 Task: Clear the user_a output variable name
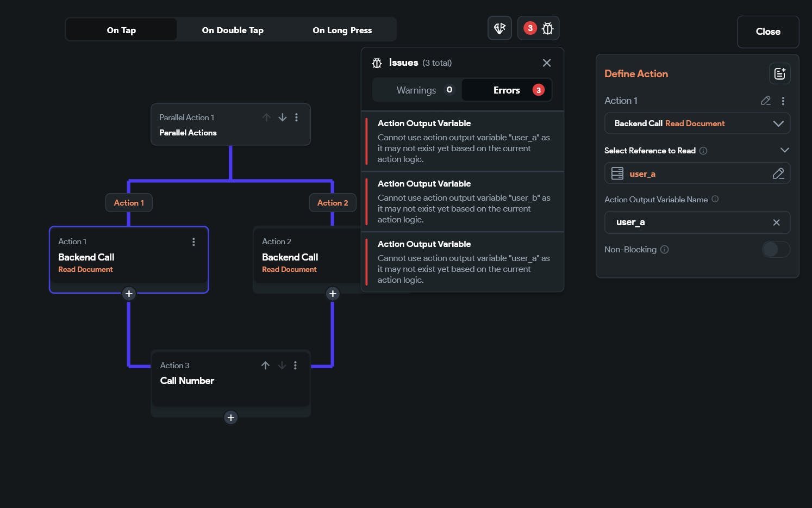point(776,222)
